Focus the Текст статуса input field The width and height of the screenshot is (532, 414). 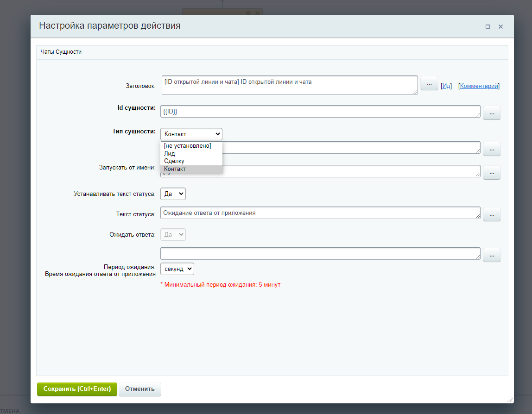(x=320, y=213)
